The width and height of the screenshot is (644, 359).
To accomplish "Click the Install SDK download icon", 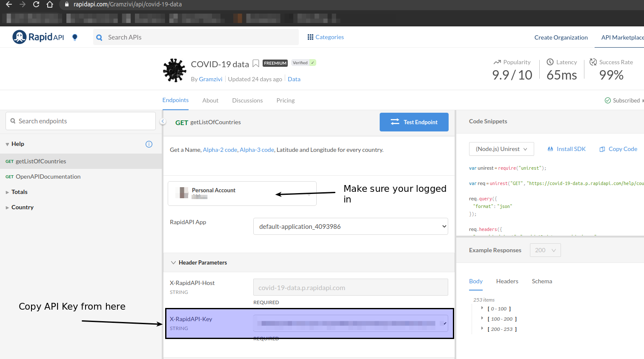I will pyautogui.click(x=550, y=149).
